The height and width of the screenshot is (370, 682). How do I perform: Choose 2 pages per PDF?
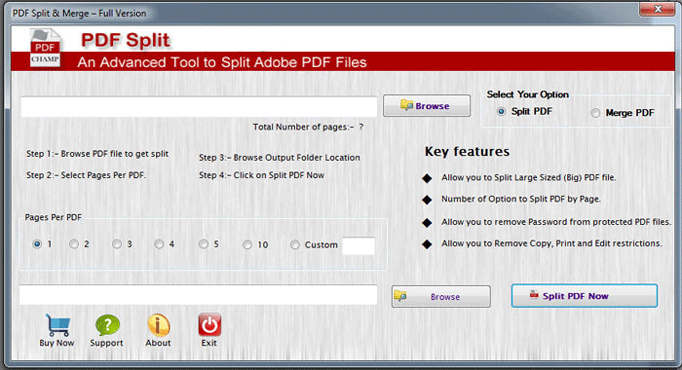point(74,244)
